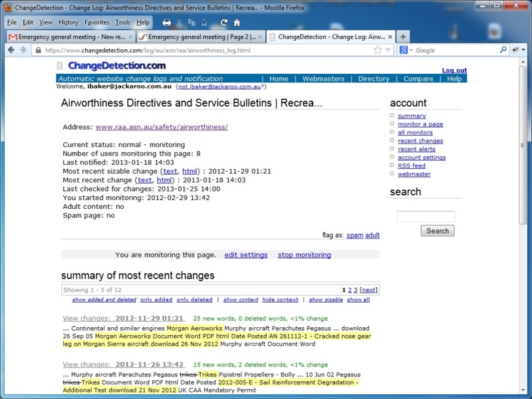Open the account settings link
Screen dimensions: 532x399
click(422, 158)
